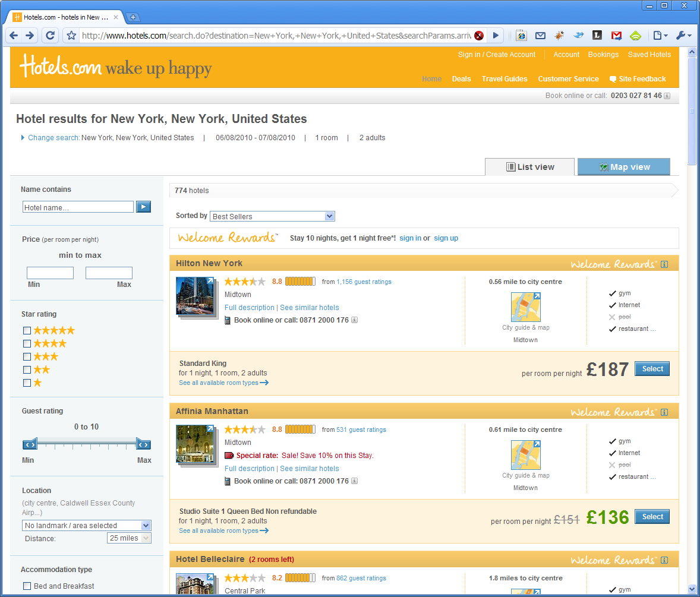Screen dimensions: 700x597
Task: Click the green wifi-style extension icon
Action: pos(635,35)
